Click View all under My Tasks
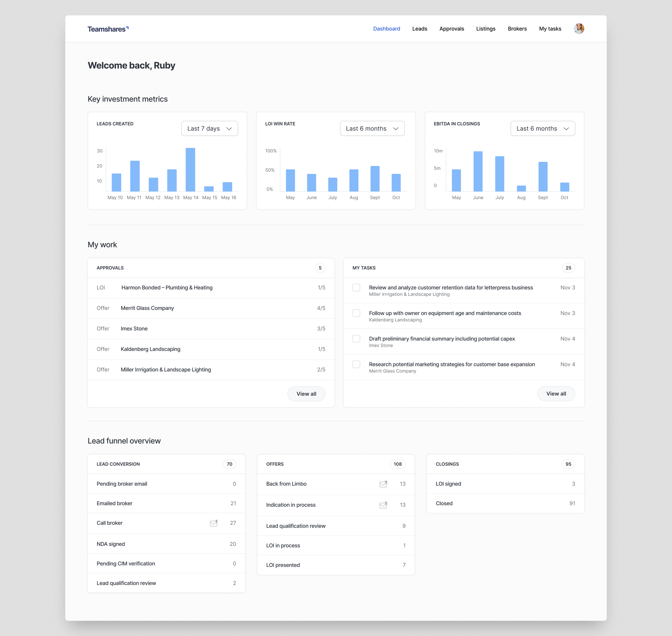 coord(556,394)
